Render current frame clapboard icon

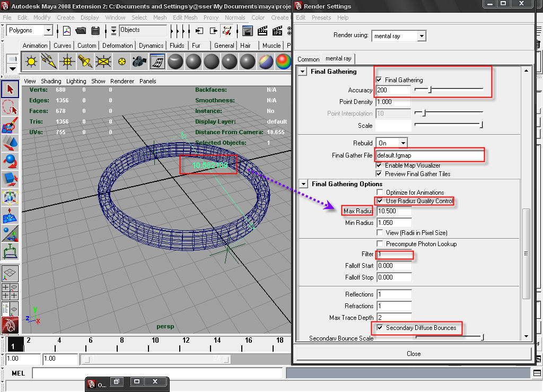(262, 31)
